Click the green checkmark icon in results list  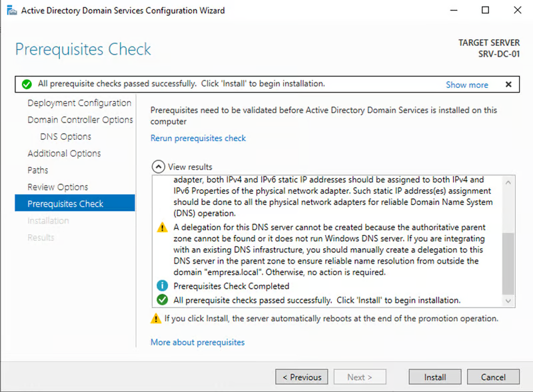click(161, 300)
